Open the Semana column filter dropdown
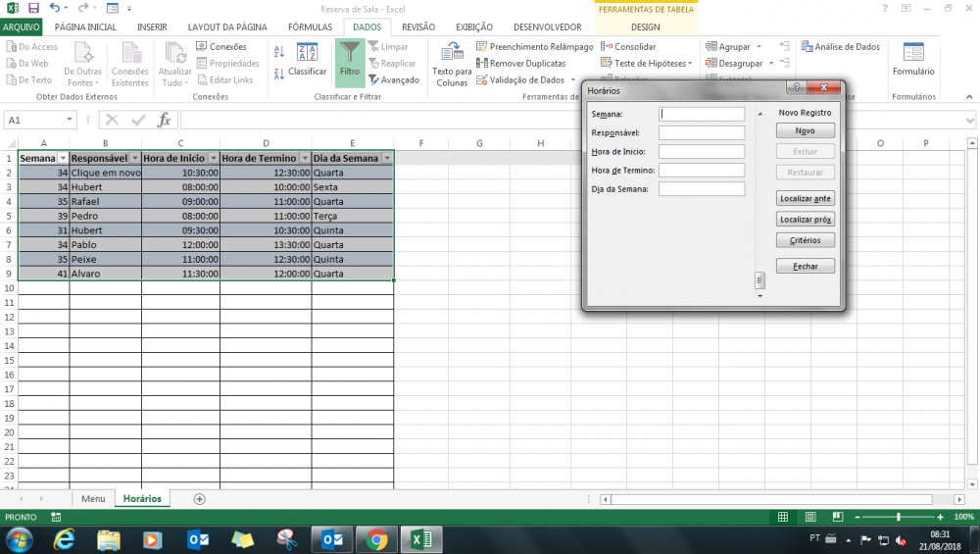 (63, 158)
